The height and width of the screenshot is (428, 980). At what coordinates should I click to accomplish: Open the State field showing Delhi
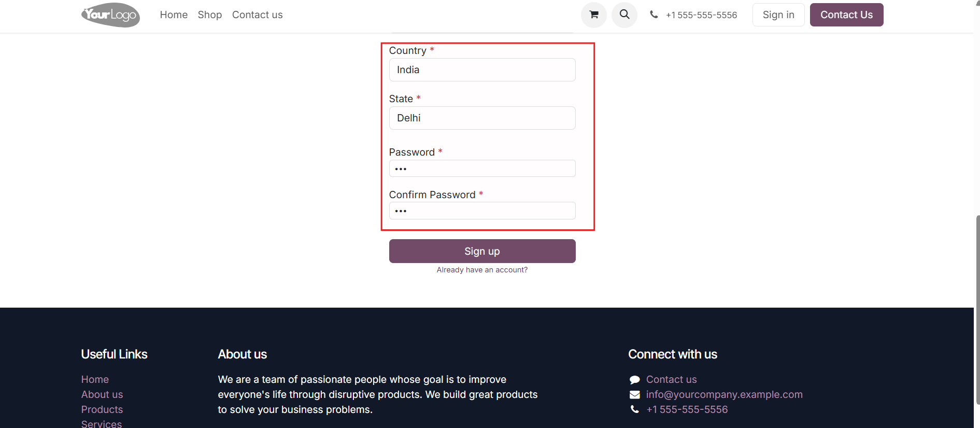coord(482,118)
